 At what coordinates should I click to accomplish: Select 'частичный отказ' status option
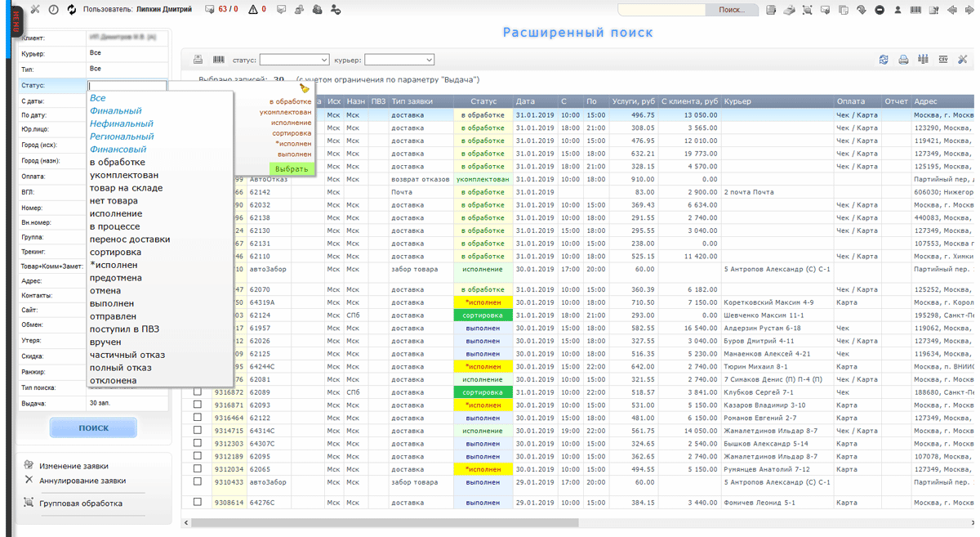127,355
